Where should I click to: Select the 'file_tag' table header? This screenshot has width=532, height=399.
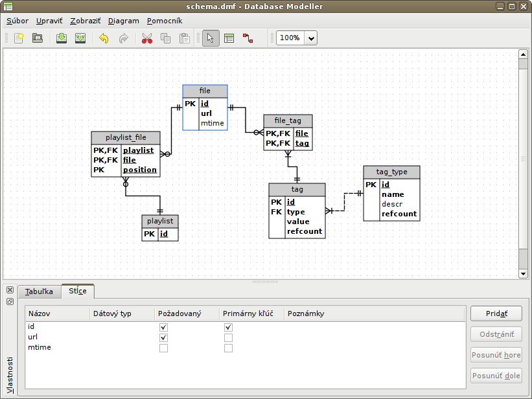[x=288, y=120]
